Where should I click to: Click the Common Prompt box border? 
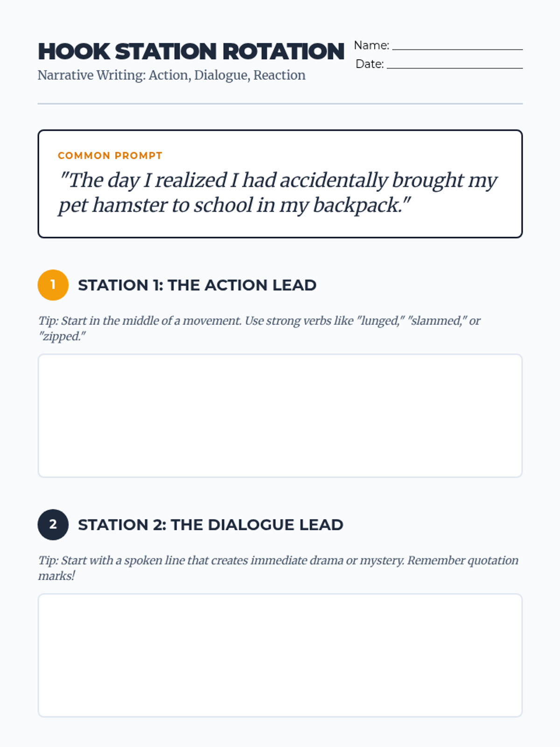(x=280, y=131)
